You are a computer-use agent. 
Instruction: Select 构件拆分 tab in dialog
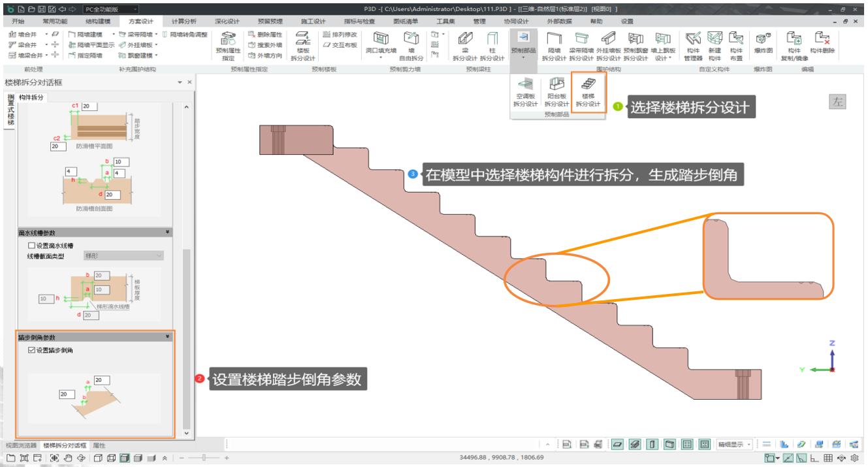(x=31, y=97)
